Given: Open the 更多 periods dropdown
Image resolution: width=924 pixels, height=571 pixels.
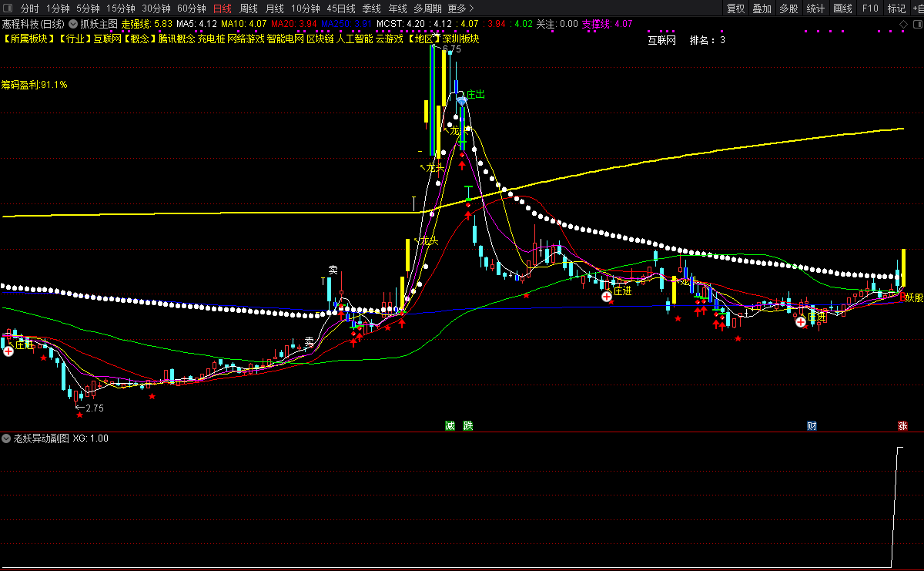Looking at the screenshot, I should [460, 8].
